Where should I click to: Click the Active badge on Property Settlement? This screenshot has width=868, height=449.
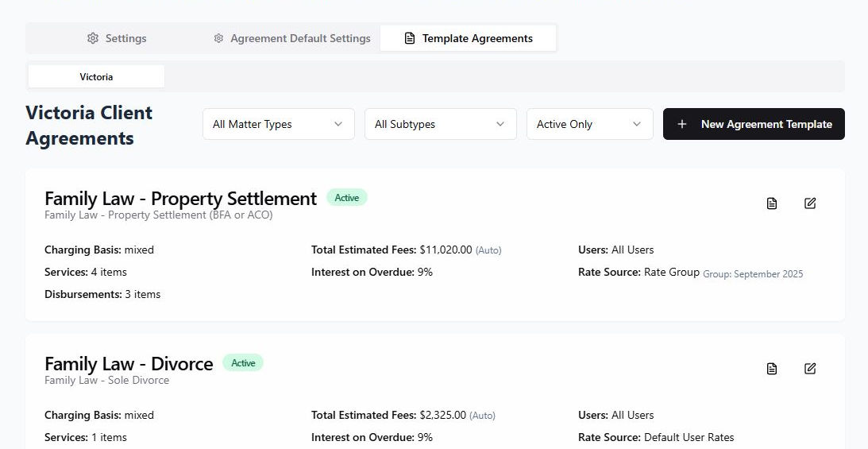click(x=347, y=198)
